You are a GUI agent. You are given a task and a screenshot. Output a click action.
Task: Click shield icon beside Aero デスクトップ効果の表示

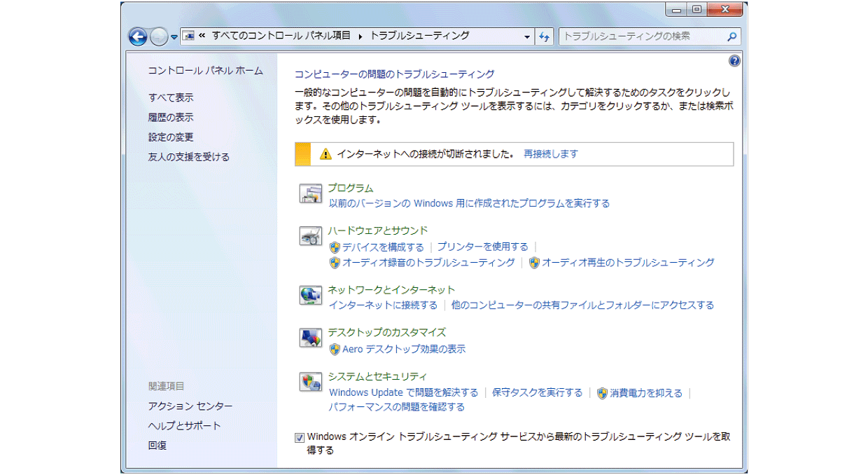click(x=335, y=349)
